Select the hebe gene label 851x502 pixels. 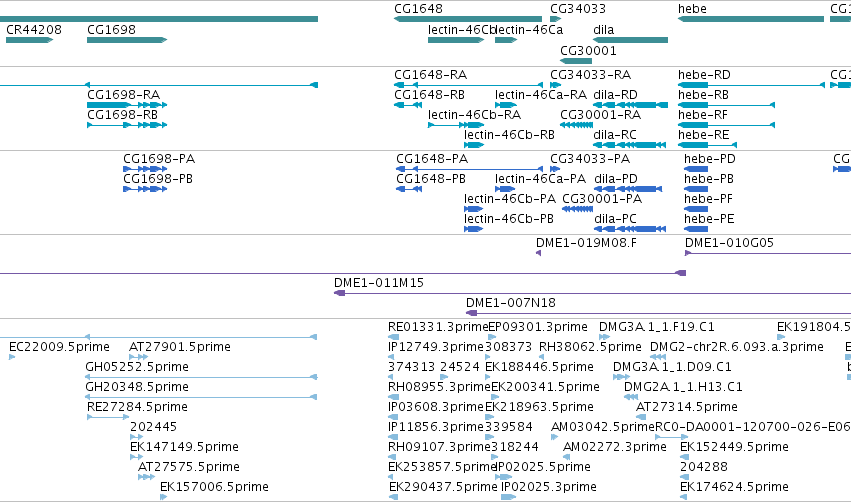[692, 9]
